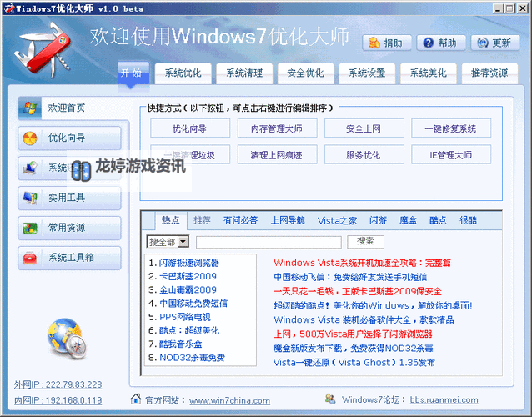Open the 金山毒霸2009 list link
The width and height of the screenshot is (532, 417).
(188, 289)
